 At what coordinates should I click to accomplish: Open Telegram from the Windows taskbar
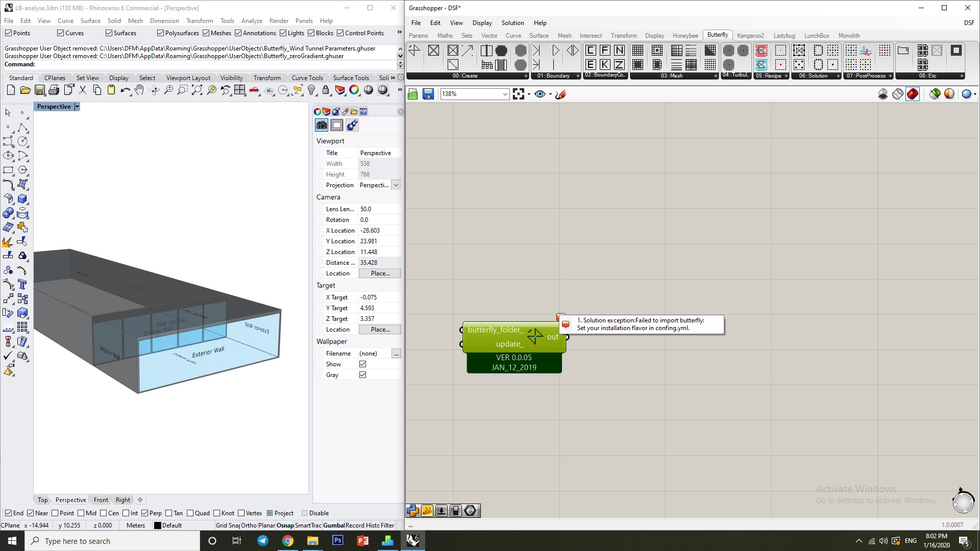pyautogui.click(x=263, y=541)
